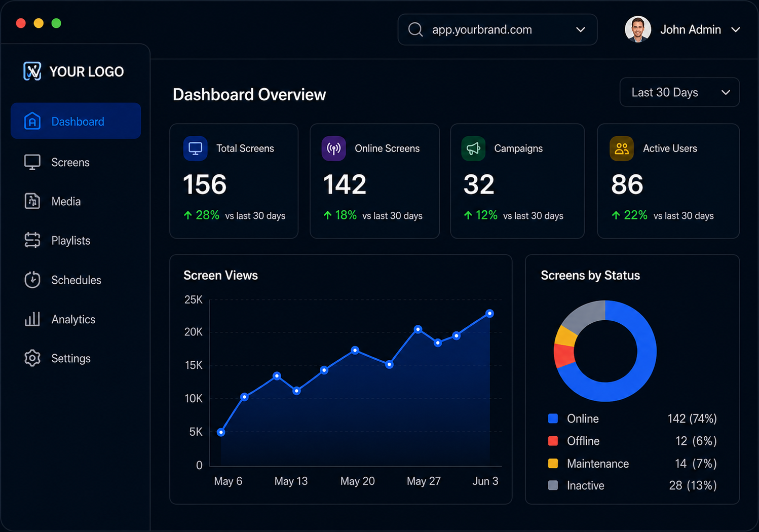Click the Inactive legend label
Screen dimensions: 759x532
[586, 485]
